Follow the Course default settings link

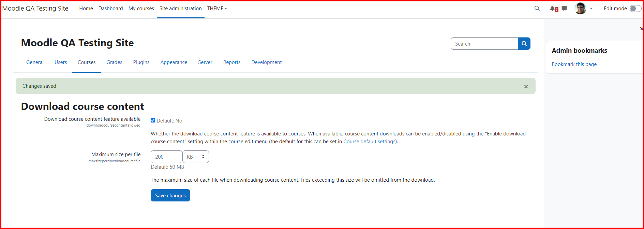pyautogui.click(x=369, y=142)
